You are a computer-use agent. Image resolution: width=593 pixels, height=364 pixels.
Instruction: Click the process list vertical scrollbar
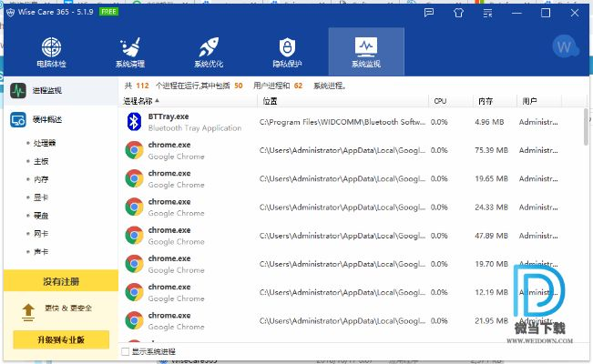(x=586, y=126)
